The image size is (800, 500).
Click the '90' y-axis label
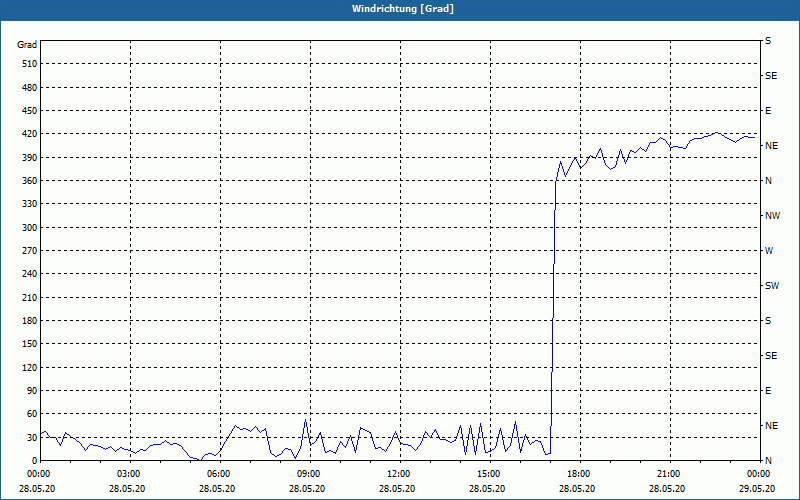click(32, 391)
